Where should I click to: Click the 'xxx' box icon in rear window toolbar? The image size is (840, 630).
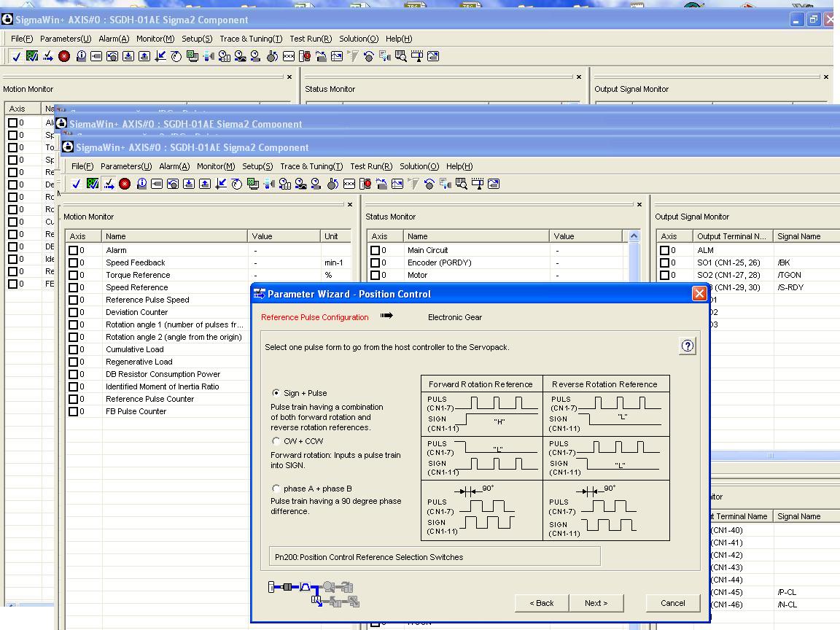(x=289, y=56)
